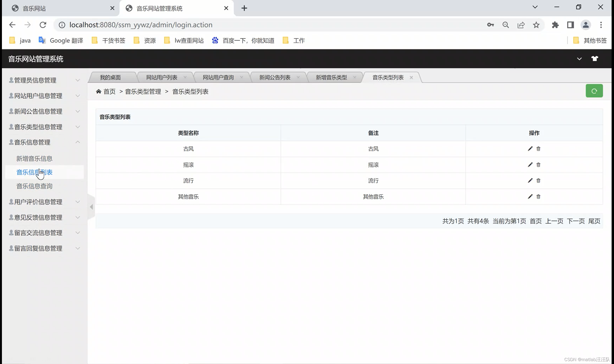Open the skin theme shirt icon

pyautogui.click(x=594, y=59)
